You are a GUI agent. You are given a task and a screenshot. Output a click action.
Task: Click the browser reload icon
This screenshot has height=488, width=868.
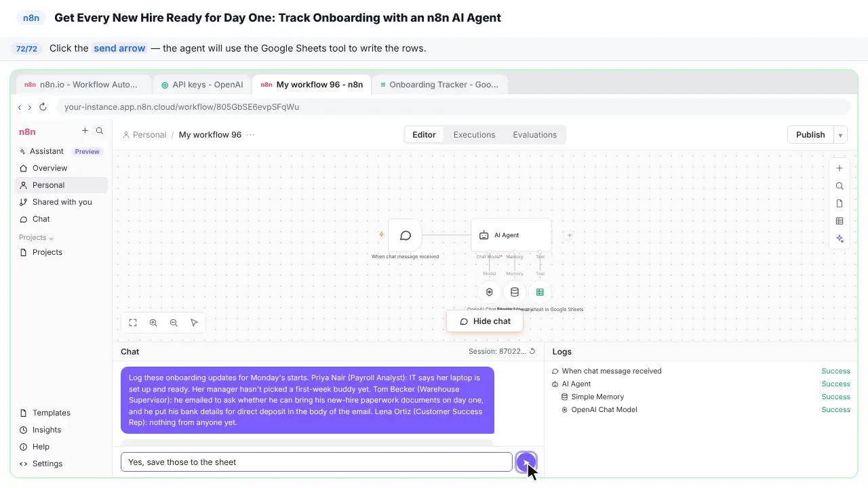tap(43, 107)
